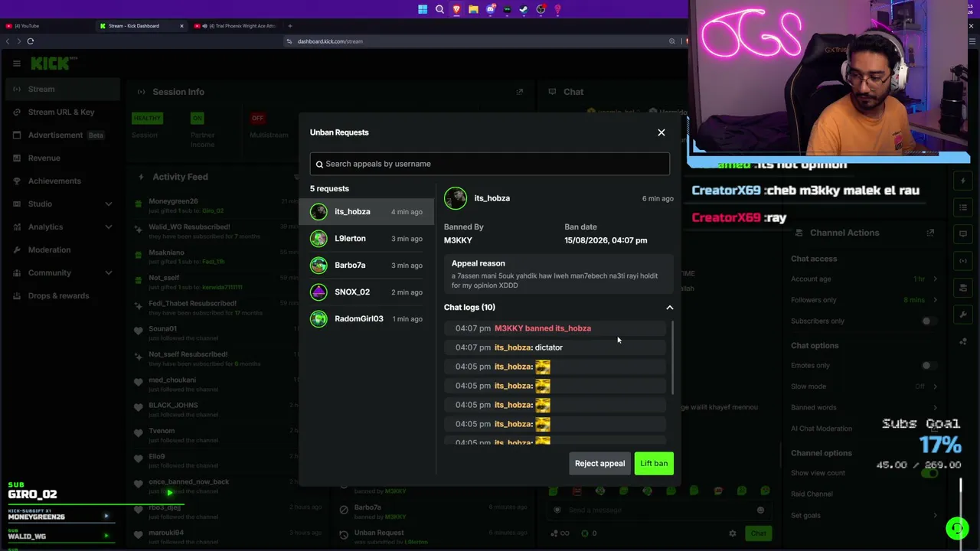Click the green Chat send button
This screenshot has height=551, width=980.
[758, 533]
